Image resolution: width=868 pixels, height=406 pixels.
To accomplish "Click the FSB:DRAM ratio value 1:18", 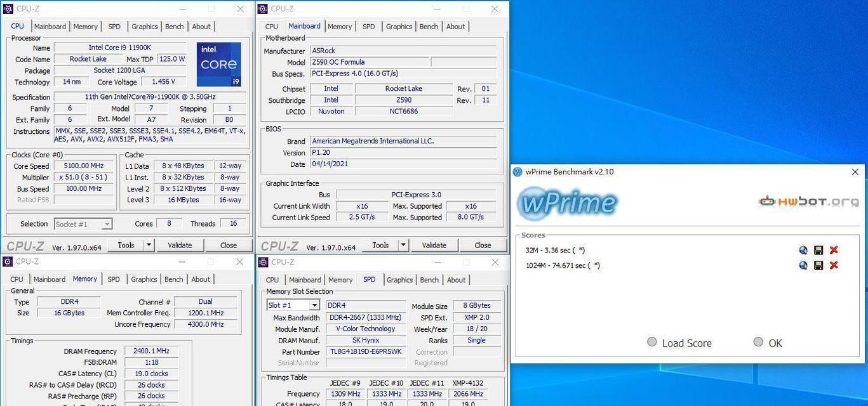I will pos(152,362).
